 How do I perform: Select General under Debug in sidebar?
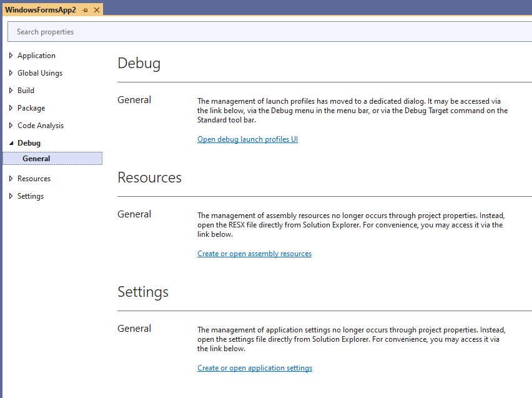(52, 159)
